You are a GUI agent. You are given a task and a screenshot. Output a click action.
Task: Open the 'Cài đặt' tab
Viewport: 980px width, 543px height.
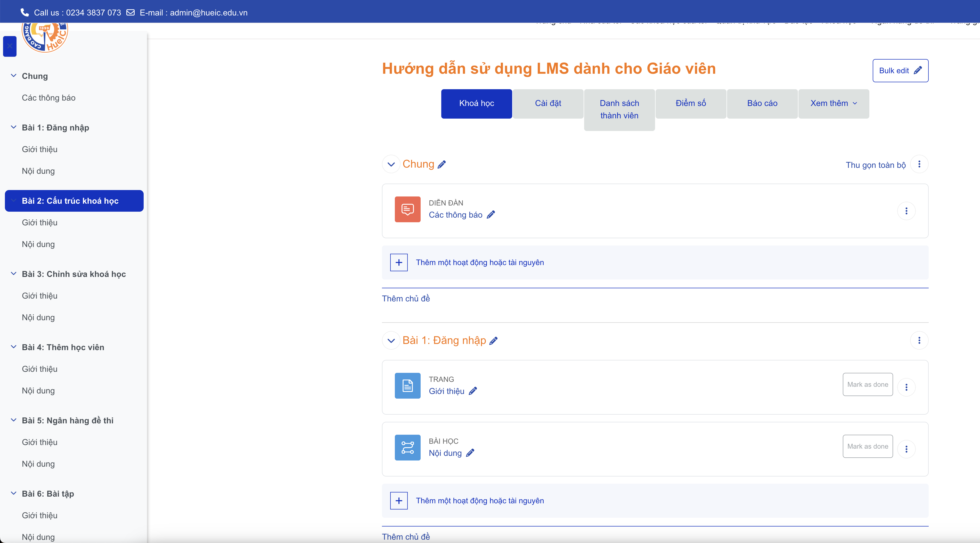click(x=548, y=103)
